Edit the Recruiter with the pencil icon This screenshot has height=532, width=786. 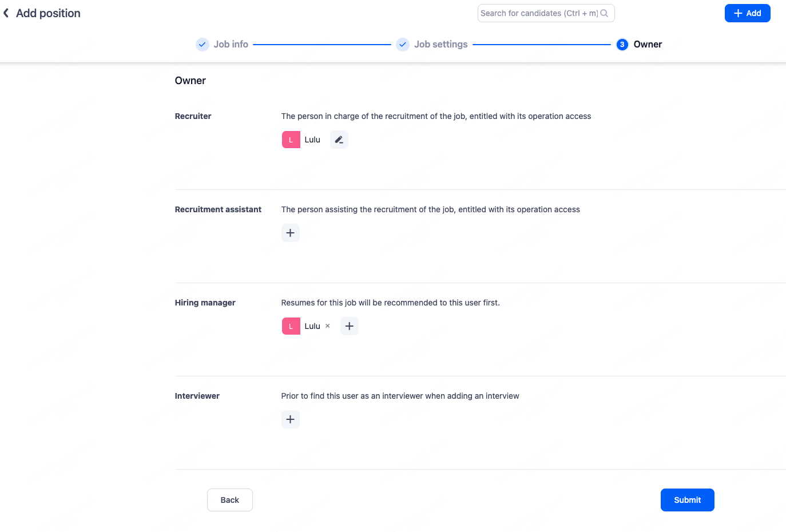coord(339,140)
